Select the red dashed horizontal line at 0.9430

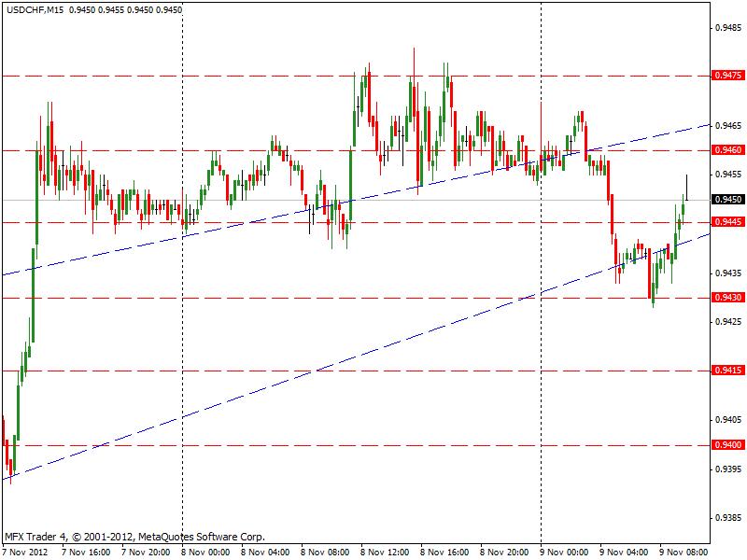point(357,298)
